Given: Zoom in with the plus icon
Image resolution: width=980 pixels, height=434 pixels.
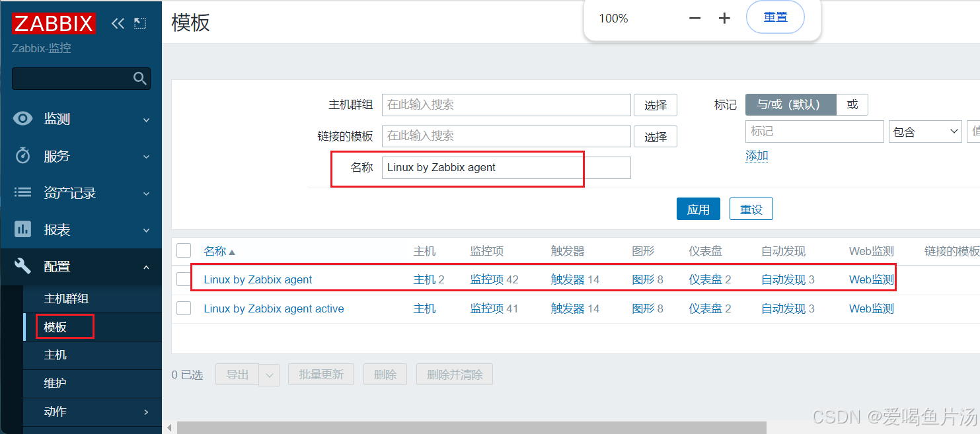Looking at the screenshot, I should click(x=724, y=18).
